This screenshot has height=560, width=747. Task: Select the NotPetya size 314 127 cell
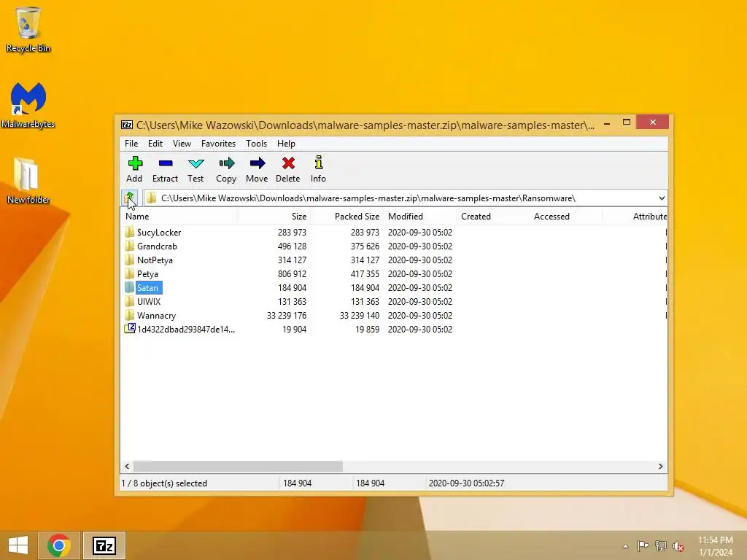pos(292,260)
